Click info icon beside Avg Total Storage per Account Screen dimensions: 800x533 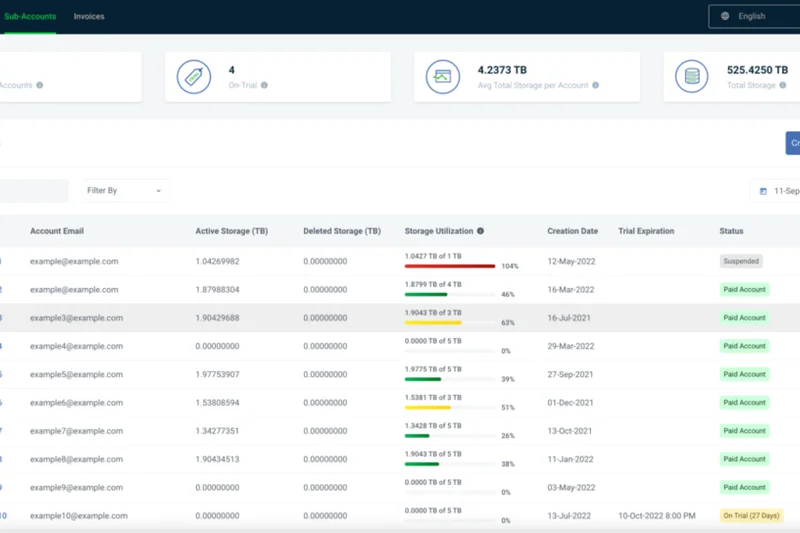tap(596, 86)
